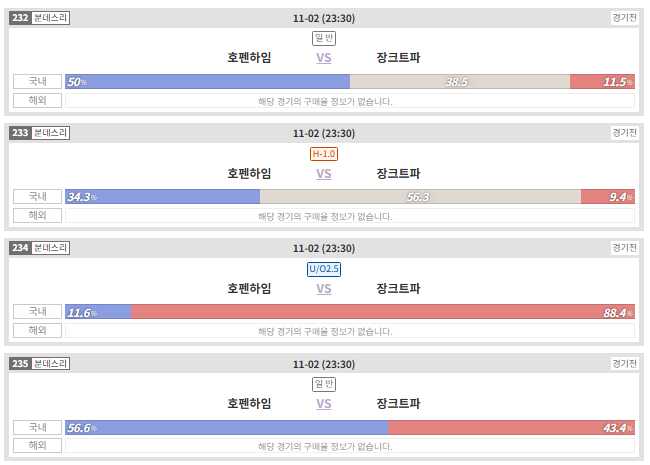650x465 pixels.
Task: Click 장크트파 team name in match 232
Action: point(398,57)
